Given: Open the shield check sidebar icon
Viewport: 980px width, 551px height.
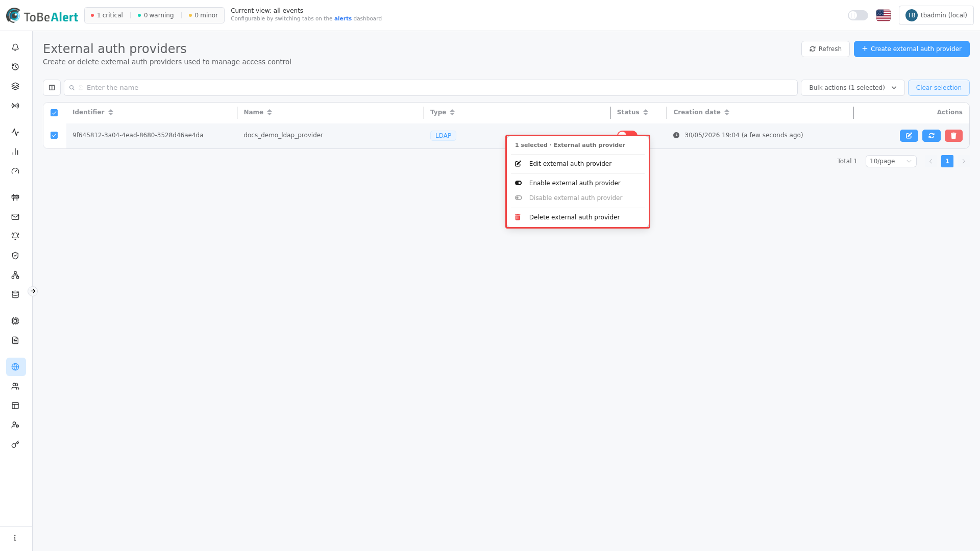Looking at the screenshot, I should click(15, 256).
